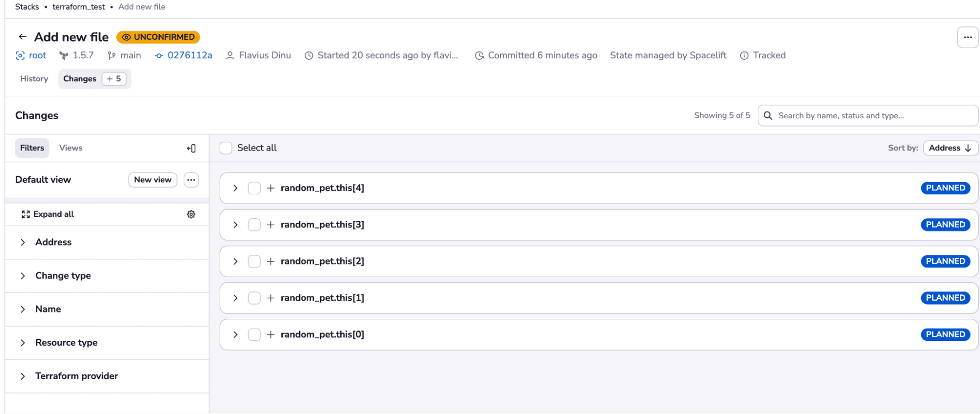Viewport: 980px width, 414px height.
Task: Click the info icon beside Tracked
Action: tap(744, 55)
